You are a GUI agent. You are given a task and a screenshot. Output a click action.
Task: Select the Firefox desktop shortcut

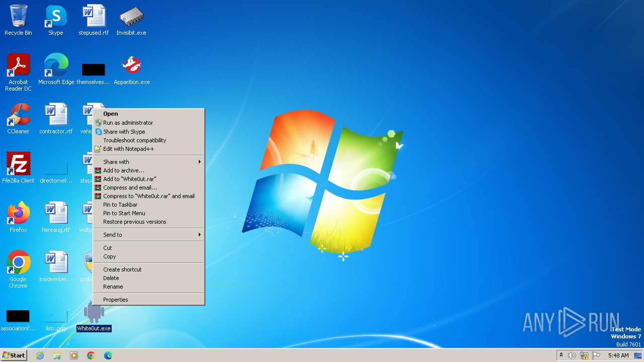pos(18,217)
